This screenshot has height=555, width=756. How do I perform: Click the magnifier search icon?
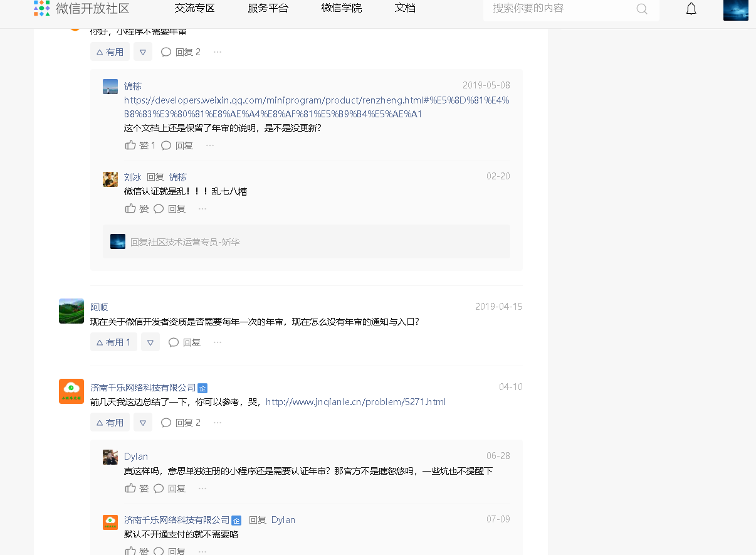point(642,9)
